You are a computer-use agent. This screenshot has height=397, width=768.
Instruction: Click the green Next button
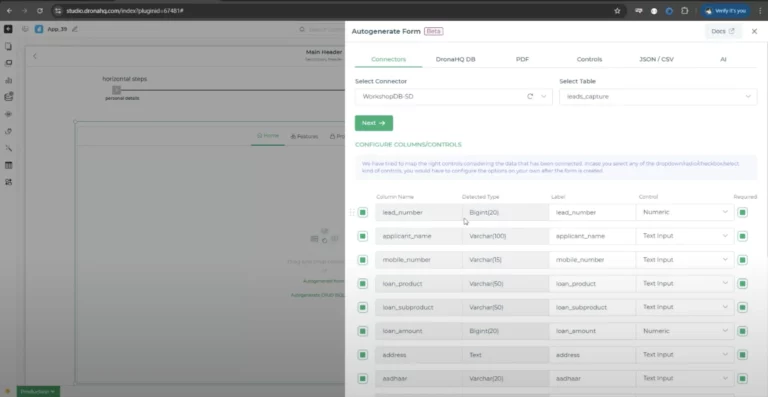[x=374, y=123]
